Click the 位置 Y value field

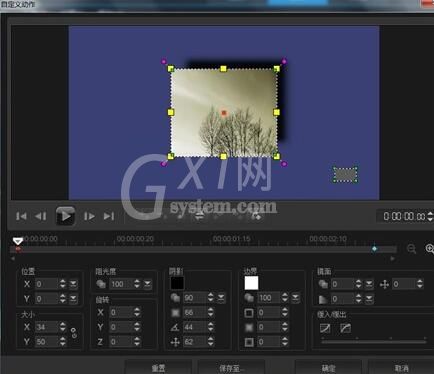pyautogui.click(x=47, y=299)
